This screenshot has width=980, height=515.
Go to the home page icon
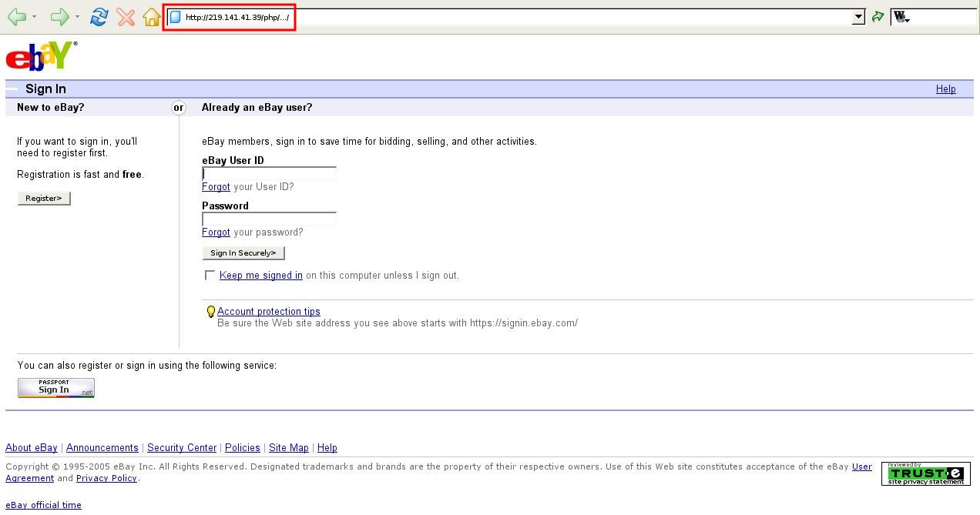pos(152,16)
